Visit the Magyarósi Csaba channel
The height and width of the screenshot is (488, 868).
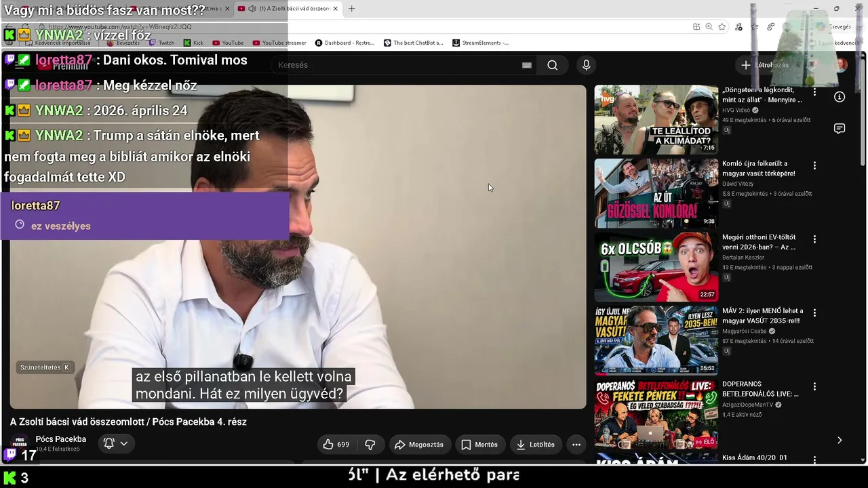click(745, 331)
